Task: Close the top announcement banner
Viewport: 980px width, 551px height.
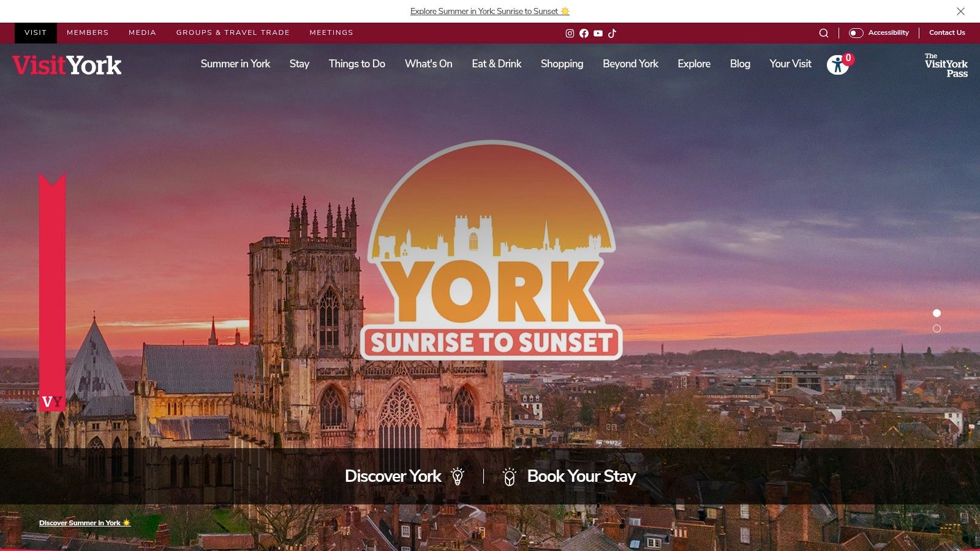Action: click(x=960, y=11)
